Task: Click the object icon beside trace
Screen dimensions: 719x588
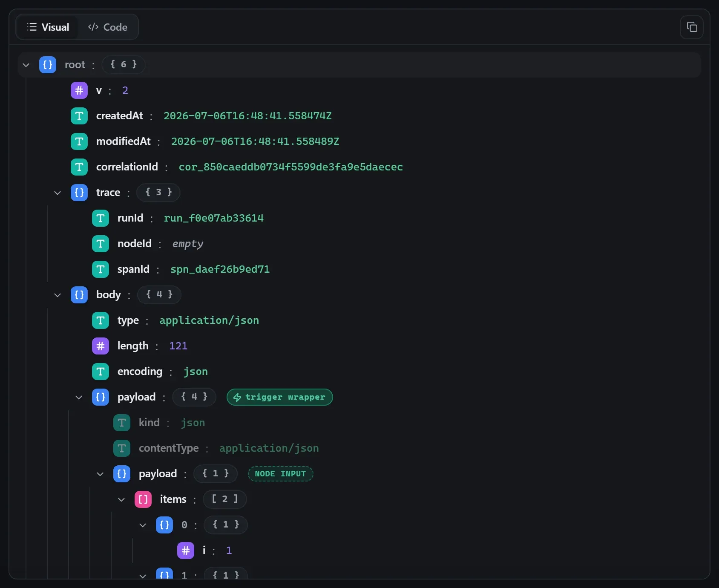Action: click(x=79, y=193)
